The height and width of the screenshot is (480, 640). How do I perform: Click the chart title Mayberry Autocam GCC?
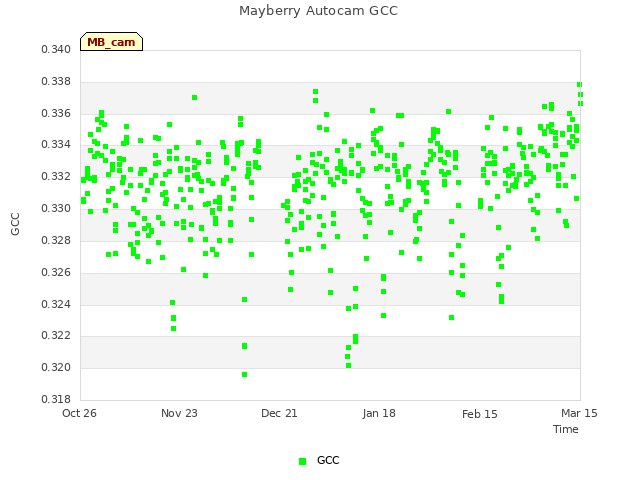(x=318, y=11)
